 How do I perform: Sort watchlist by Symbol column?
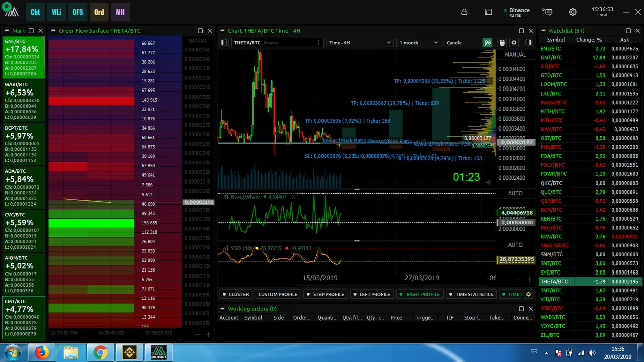coord(556,40)
